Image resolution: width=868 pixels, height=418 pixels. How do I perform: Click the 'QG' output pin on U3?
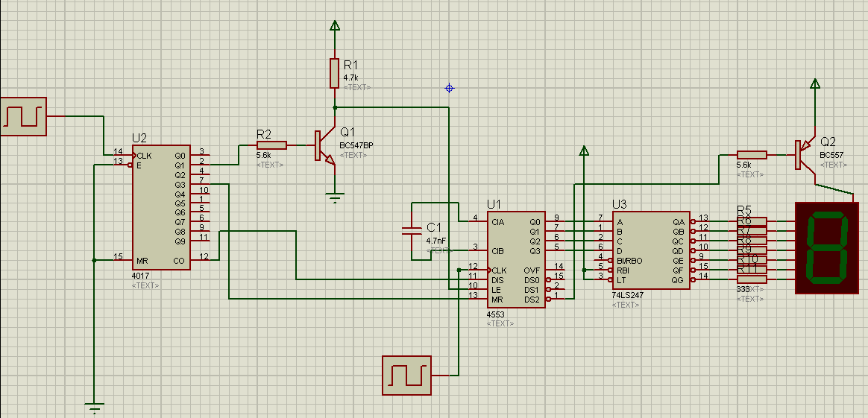pos(679,279)
